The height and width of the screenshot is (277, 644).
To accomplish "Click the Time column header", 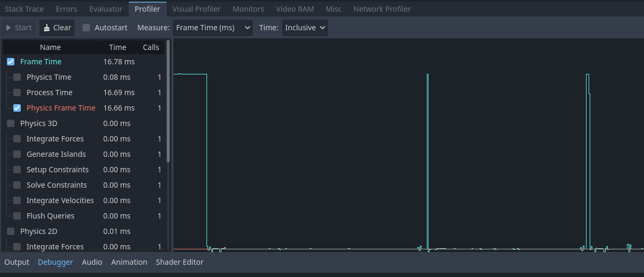I will [x=118, y=47].
